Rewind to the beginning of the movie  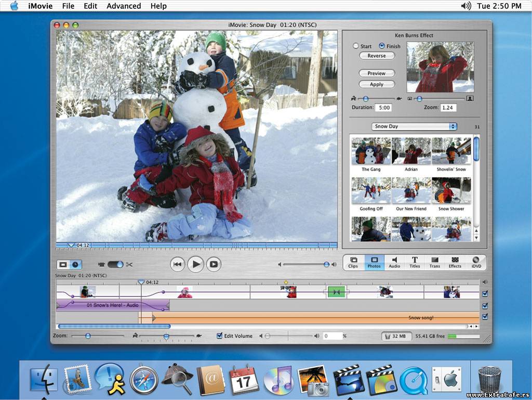pos(177,264)
